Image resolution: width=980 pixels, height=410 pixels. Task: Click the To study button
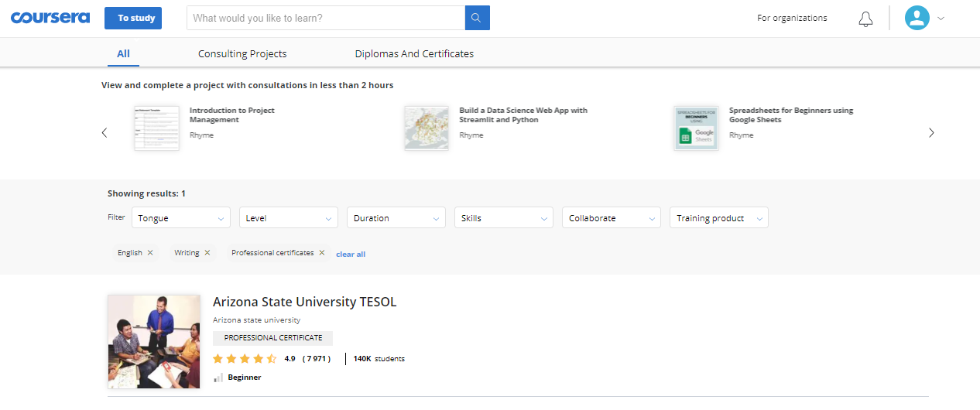(x=133, y=18)
